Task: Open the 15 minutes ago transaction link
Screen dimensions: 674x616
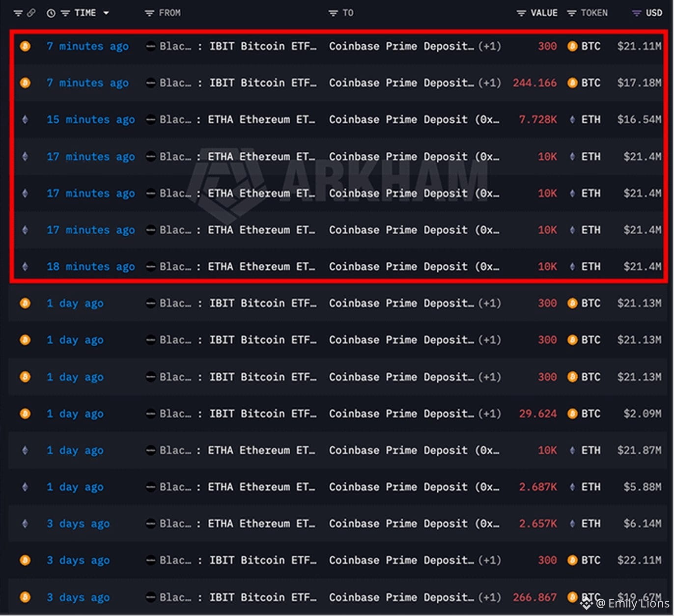Action: 90,119
